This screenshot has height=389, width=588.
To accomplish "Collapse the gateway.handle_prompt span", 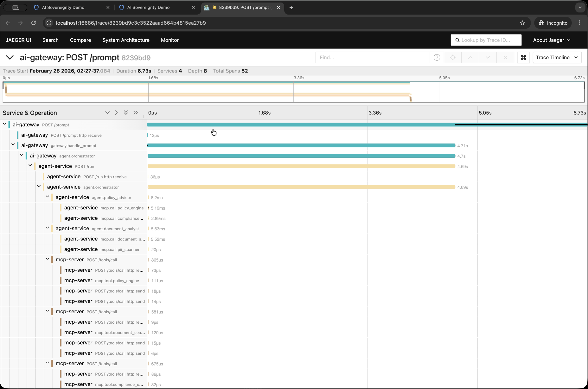I will (x=13, y=145).
